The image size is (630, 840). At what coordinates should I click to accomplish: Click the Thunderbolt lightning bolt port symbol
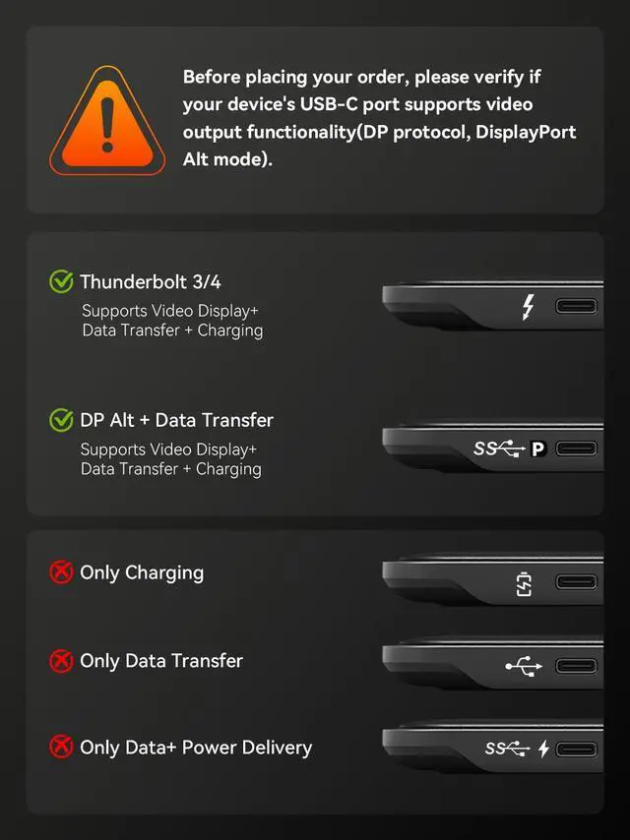[x=529, y=308]
